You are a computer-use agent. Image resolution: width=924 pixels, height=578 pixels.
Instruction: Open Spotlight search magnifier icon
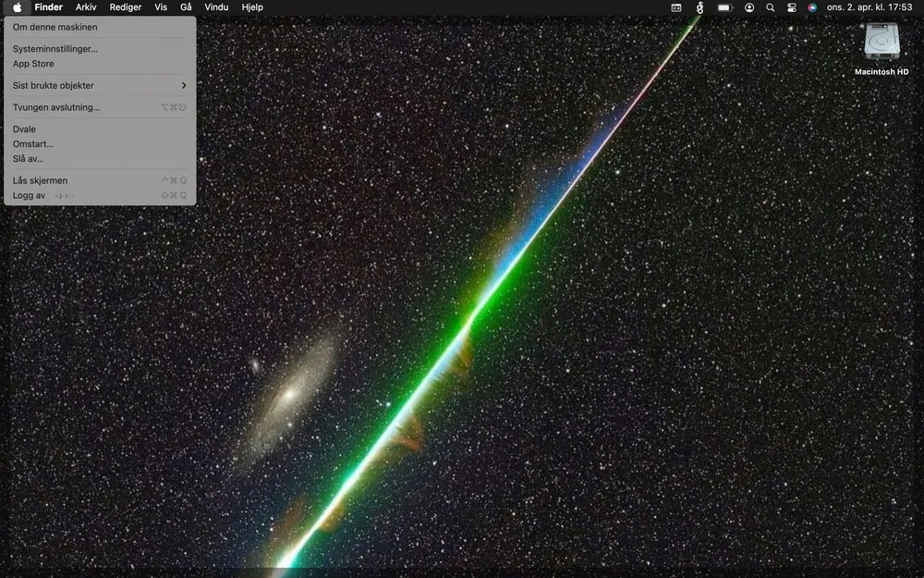click(771, 7)
